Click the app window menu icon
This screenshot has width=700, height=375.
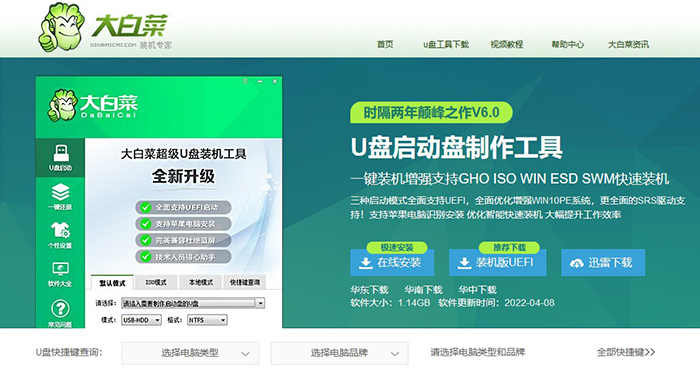(245, 81)
